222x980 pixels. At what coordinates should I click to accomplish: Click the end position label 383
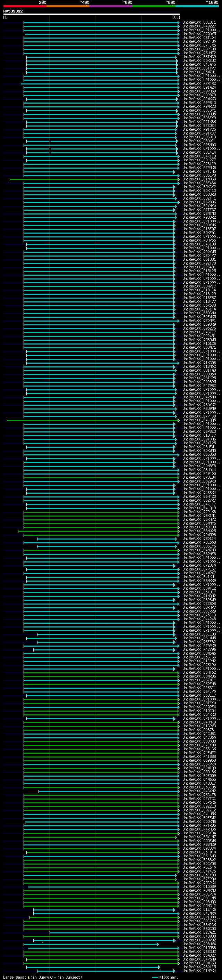tap(175, 17)
